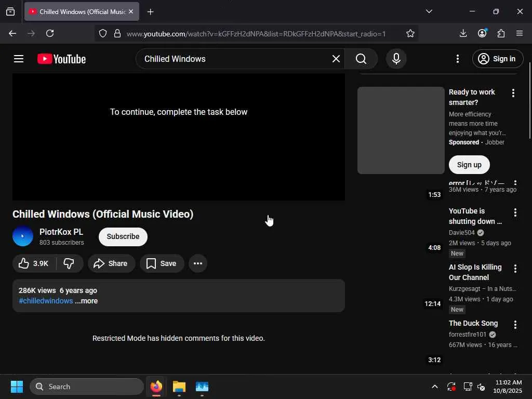Subscribe to PiotrKox PL channel
The width and height of the screenshot is (532, 399).
(123, 236)
